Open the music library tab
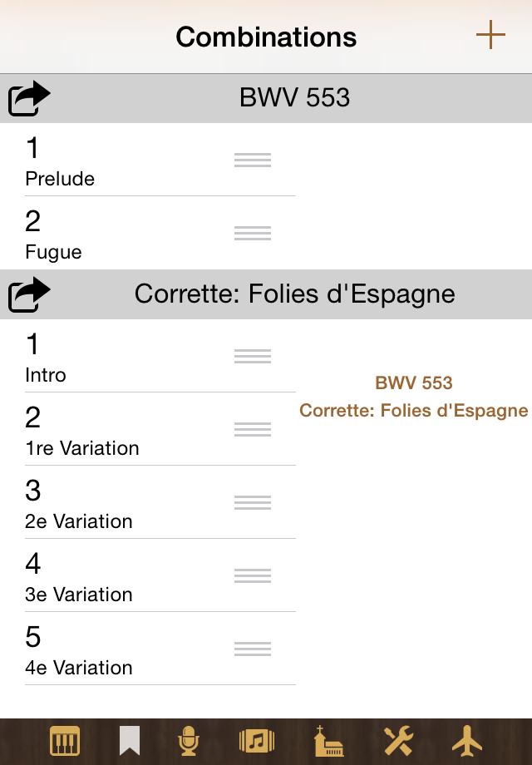 tap(257, 740)
